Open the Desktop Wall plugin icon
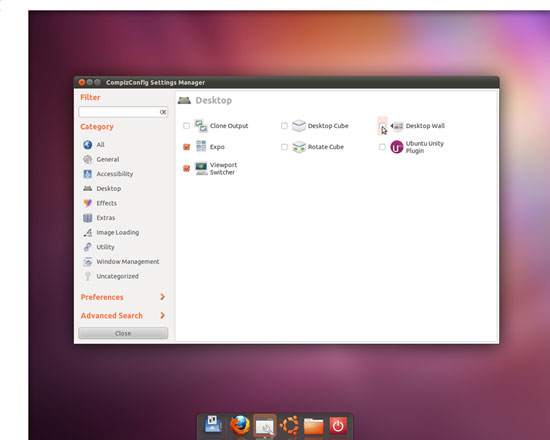The image size is (550, 440). pos(397,126)
